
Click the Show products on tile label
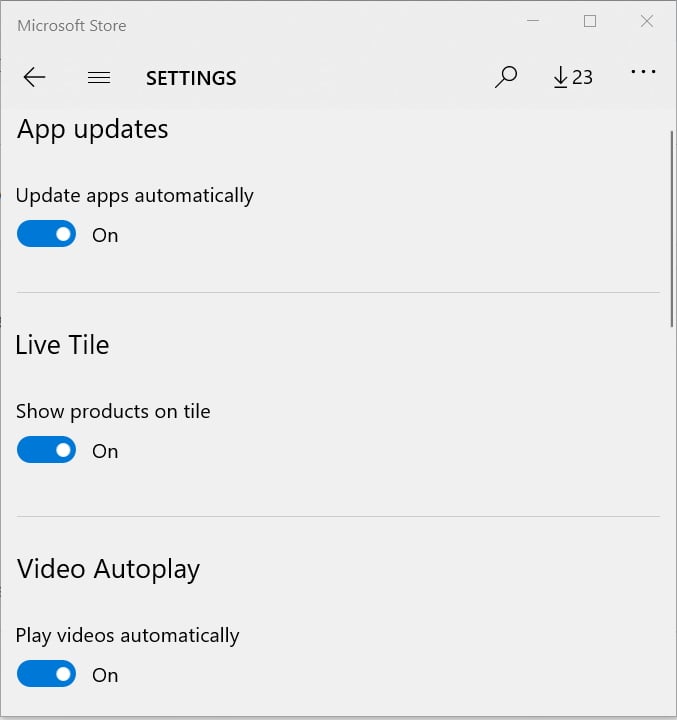(113, 411)
